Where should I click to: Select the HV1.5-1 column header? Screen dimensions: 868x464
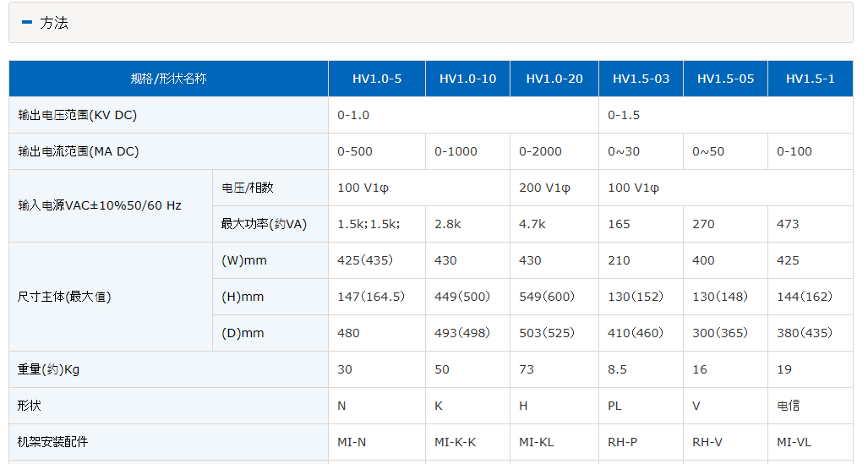pyautogui.click(x=810, y=79)
